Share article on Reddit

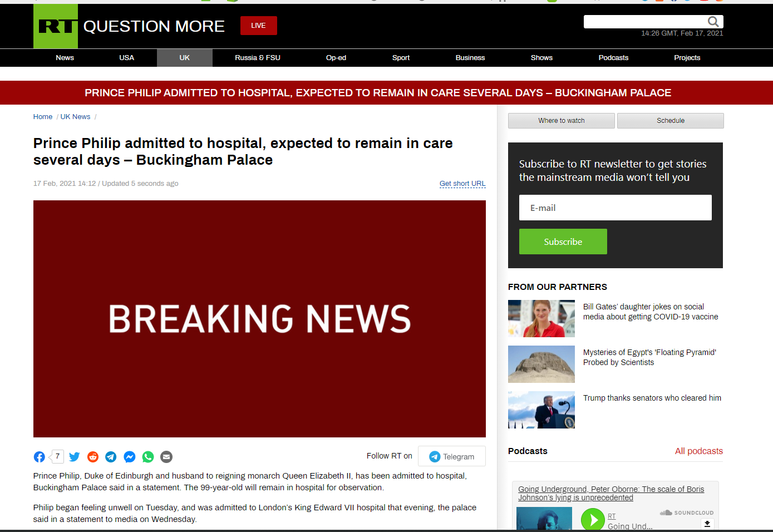(93, 457)
